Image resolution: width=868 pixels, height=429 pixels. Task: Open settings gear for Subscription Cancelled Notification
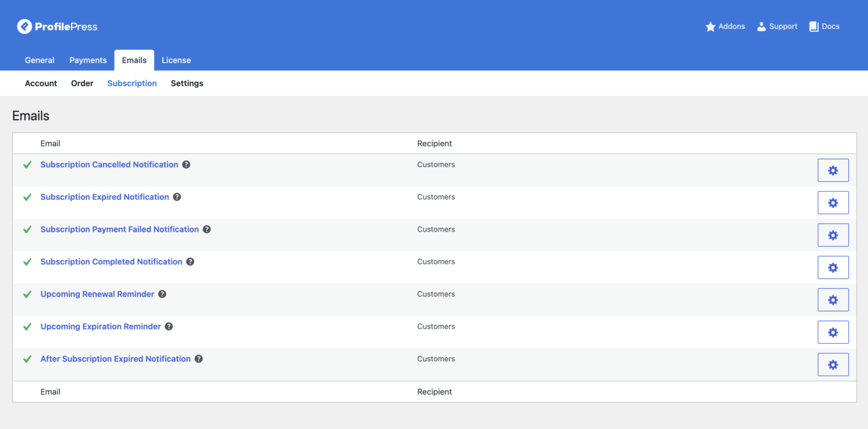pyautogui.click(x=833, y=170)
